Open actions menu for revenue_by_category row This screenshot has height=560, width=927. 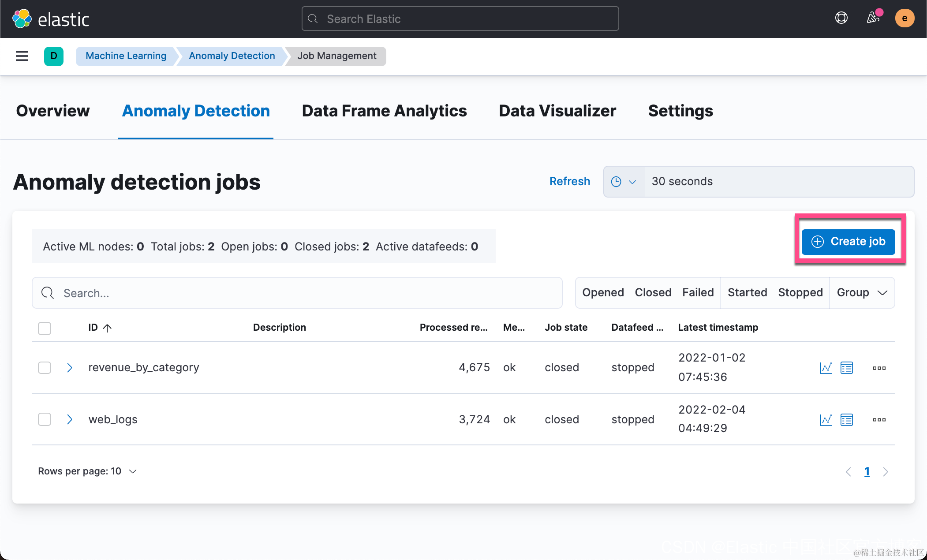(879, 368)
